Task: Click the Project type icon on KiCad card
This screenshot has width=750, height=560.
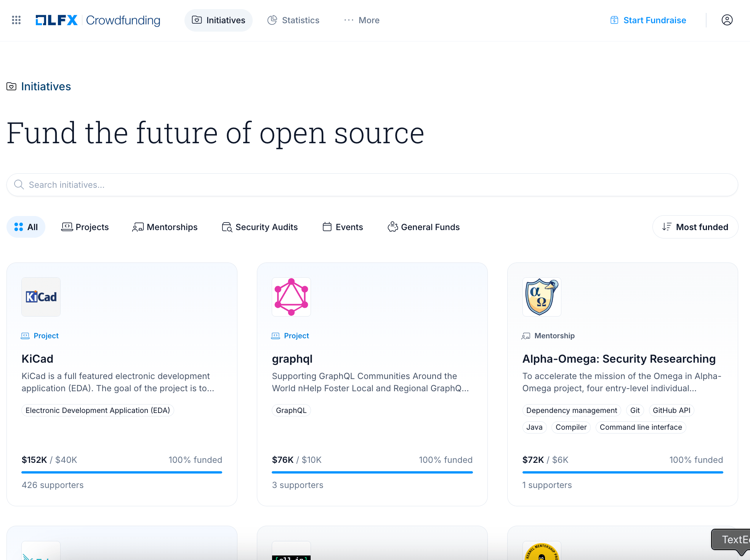Action: pos(25,336)
